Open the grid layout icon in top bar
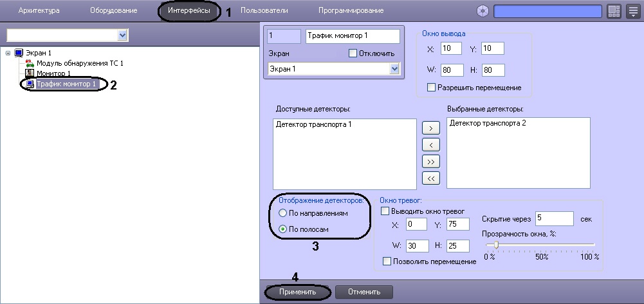644x304 pixels. [613, 11]
